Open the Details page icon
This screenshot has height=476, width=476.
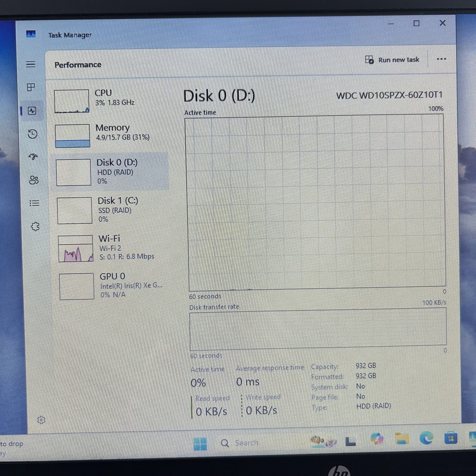coord(34,203)
